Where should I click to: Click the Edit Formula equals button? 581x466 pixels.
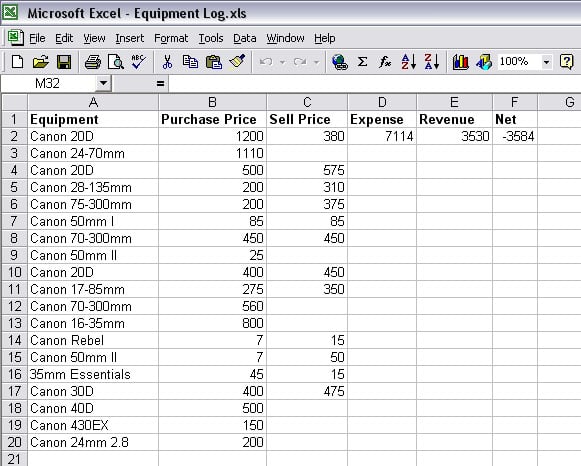pyautogui.click(x=160, y=83)
